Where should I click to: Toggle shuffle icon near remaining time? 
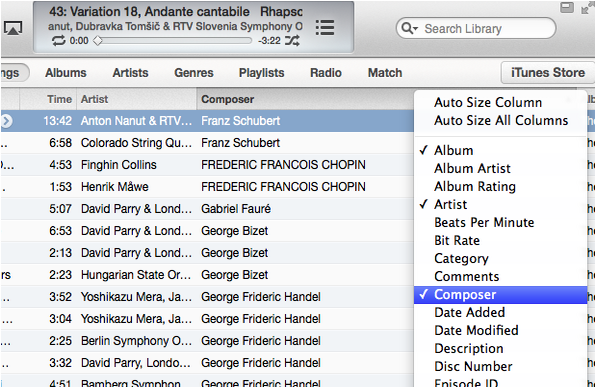[292, 40]
